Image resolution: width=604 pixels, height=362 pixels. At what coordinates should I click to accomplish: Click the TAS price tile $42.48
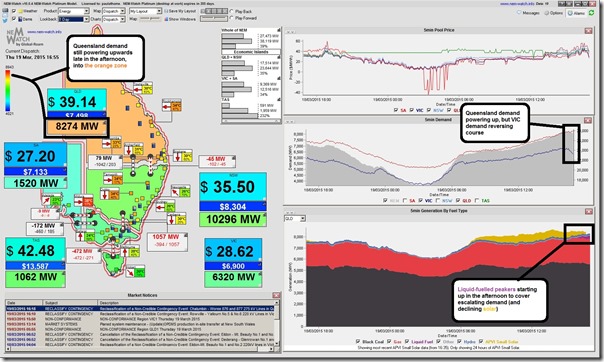(x=35, y=250)
